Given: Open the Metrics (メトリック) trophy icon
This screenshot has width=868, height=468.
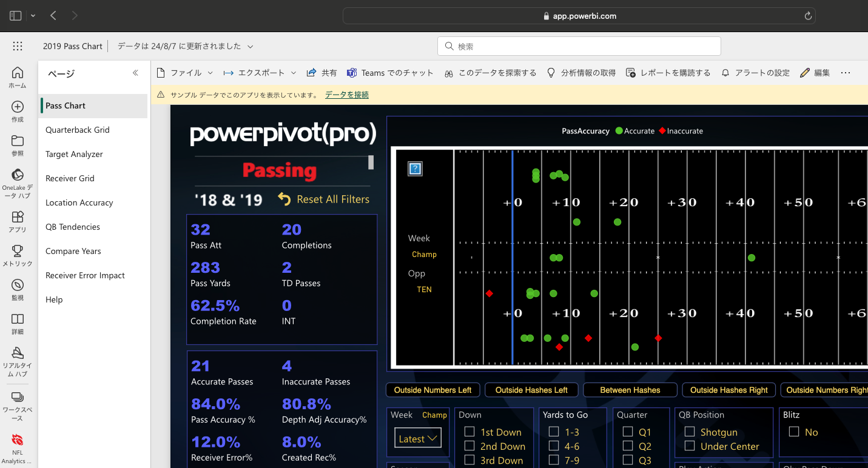Looking at the screenshot, I should [18, 250].
